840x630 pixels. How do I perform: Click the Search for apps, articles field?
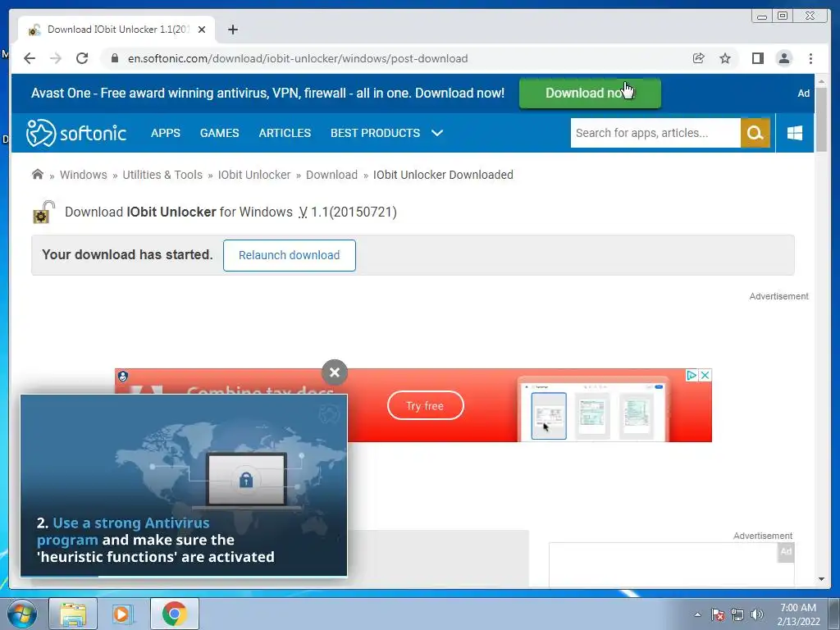[x=655, y=133]
